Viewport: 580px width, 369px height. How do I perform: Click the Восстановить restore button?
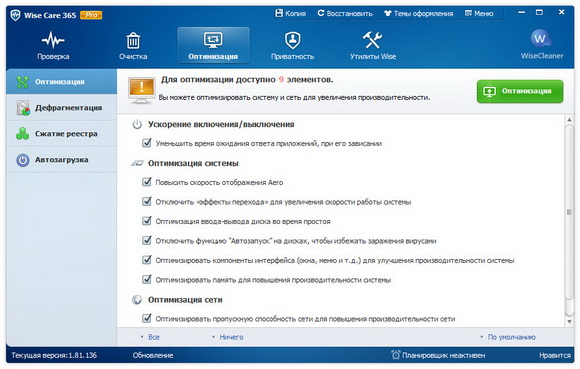tap(345, 13)
